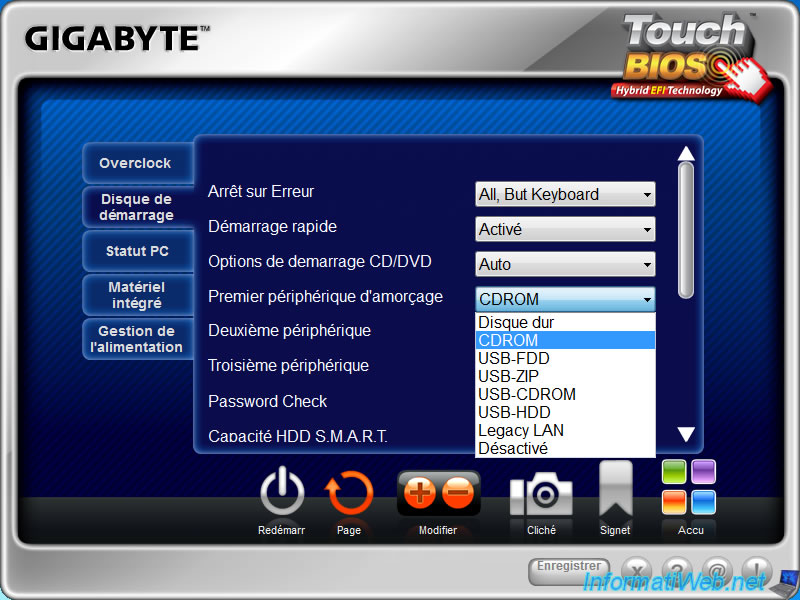The image size is (800, 600).
Task: Click the round exclamation mark button
Action: click(757, 570)
